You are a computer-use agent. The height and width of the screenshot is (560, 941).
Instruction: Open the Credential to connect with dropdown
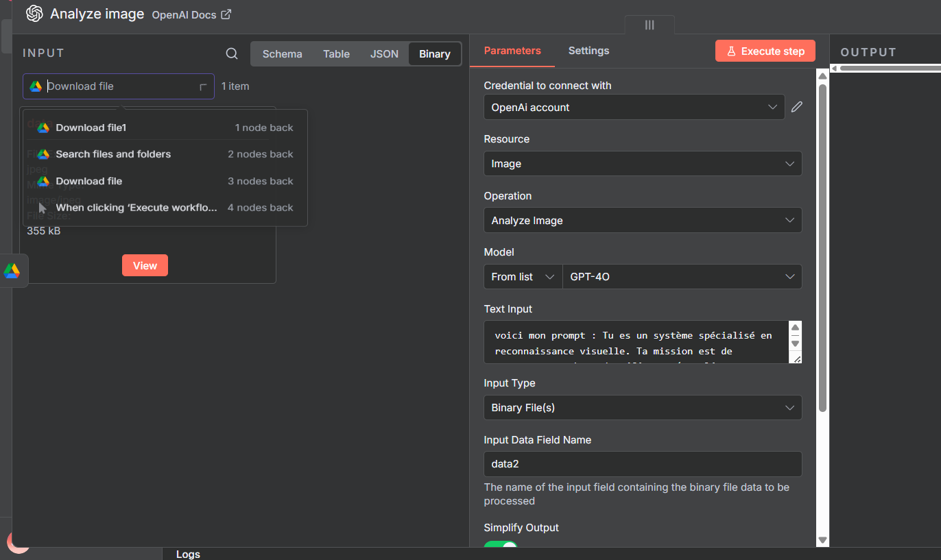[x=634, y=107]
